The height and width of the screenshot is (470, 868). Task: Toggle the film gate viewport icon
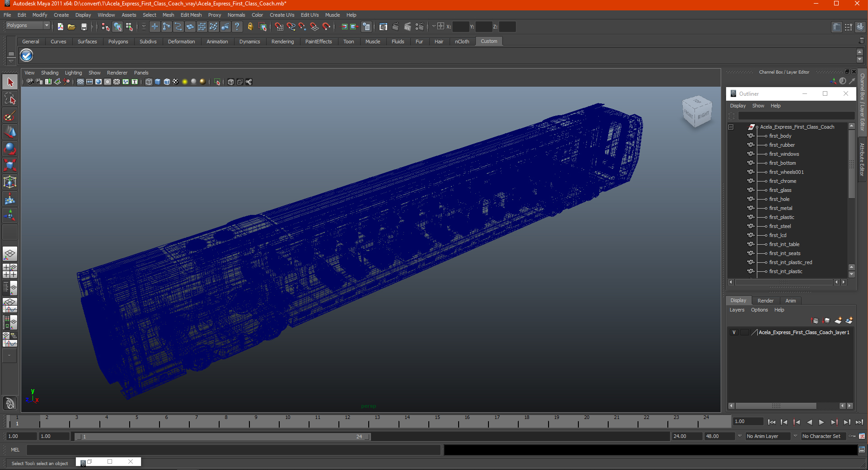[89, 82]
